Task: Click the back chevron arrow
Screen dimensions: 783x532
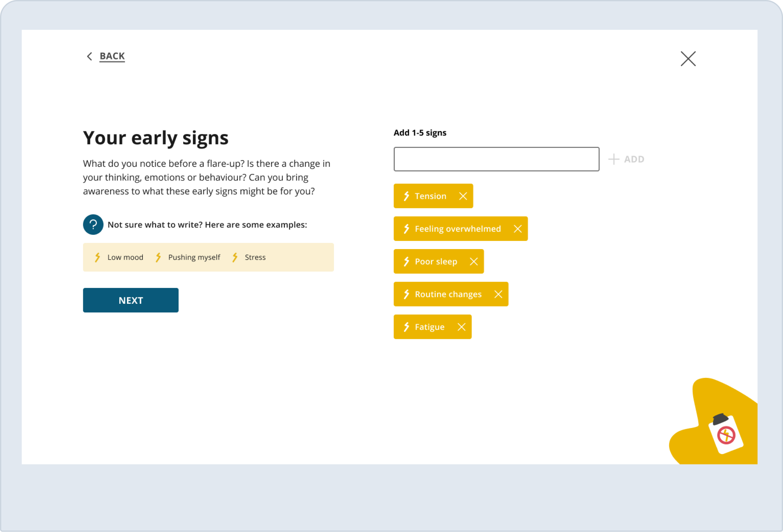Action: (89, 56)
